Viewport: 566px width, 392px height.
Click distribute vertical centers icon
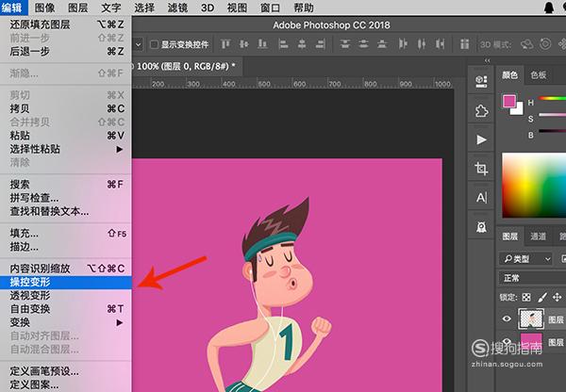tap(363, 44)
